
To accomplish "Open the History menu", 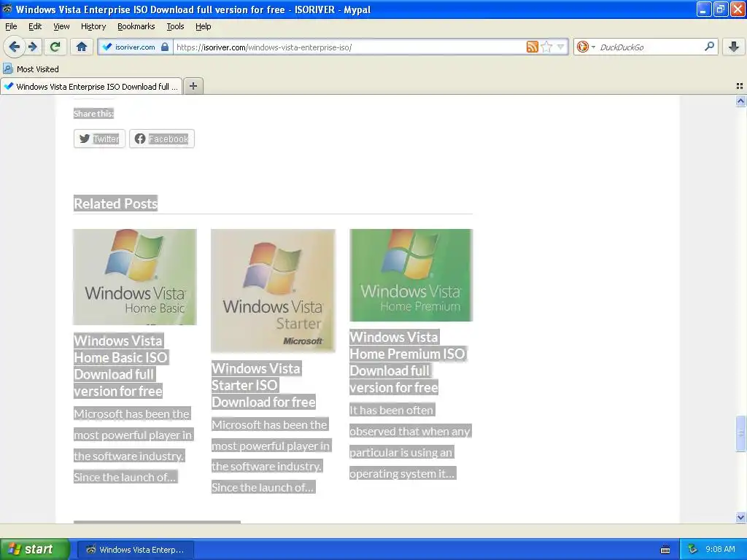I will pos(93,26).
